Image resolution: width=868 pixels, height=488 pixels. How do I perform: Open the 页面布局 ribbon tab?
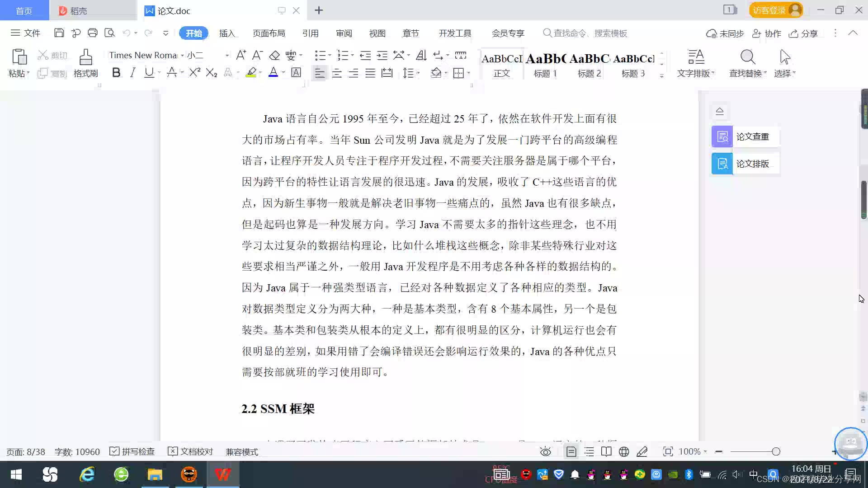click(269, 33)
